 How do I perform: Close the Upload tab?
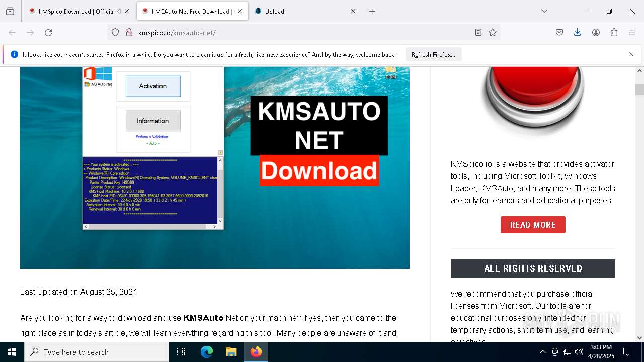353,11
